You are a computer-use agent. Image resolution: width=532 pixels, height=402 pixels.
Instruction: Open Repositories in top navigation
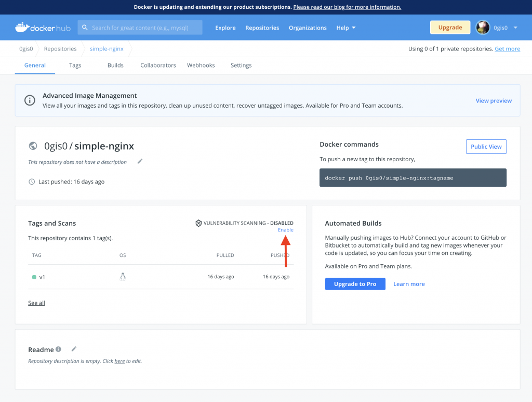[262, 28]
